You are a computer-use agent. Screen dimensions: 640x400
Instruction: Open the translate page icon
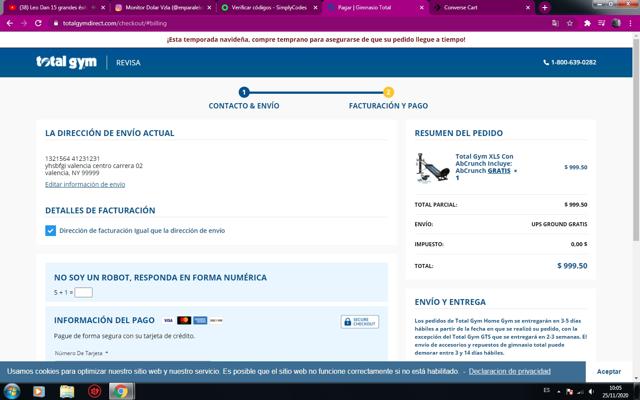555,23
